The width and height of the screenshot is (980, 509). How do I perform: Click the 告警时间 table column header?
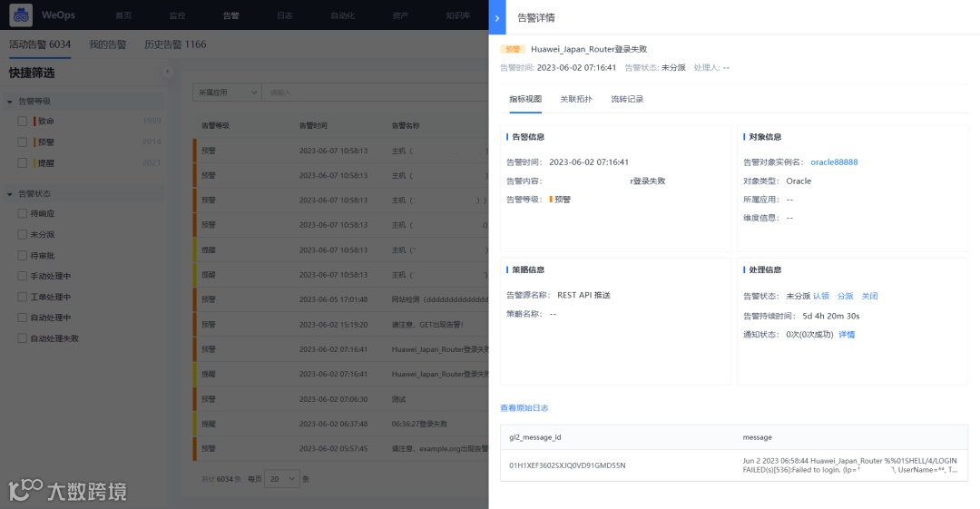pyautogui.click(x=313, y=126)
